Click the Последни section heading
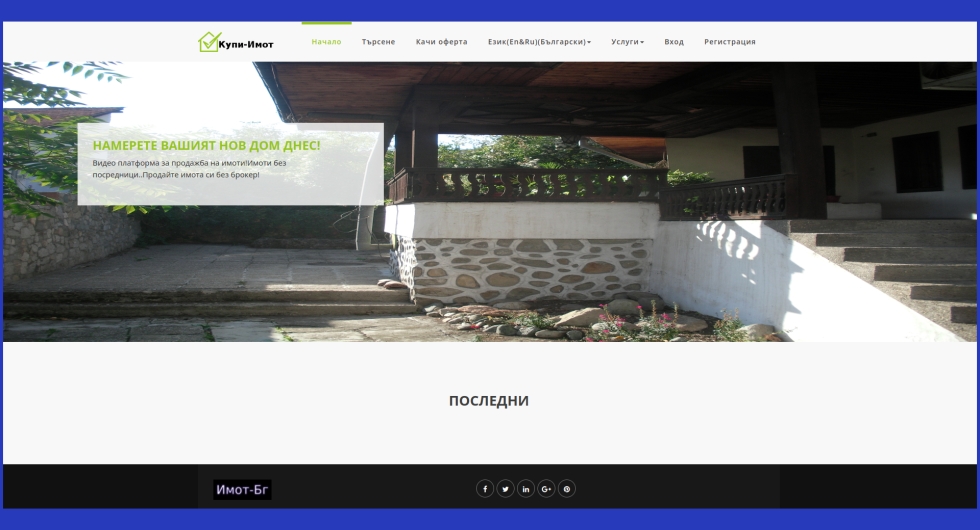Image resolution: width=980 pixels, height=530 pixels. pyautogui.click(x=489, y=401)
